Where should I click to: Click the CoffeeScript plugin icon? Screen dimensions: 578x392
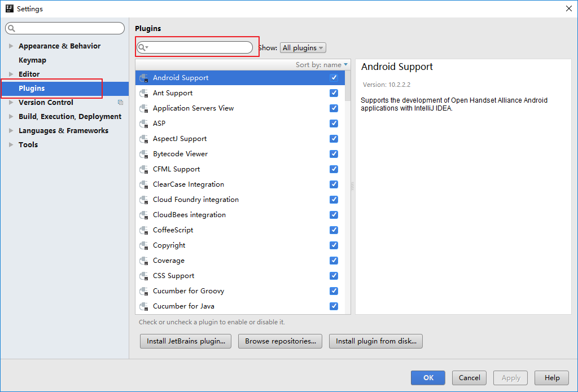coord(144,230)
